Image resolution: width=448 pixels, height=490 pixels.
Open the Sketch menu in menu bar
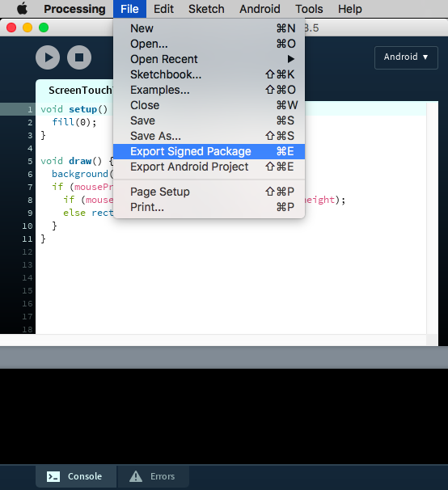pos(206,9)
